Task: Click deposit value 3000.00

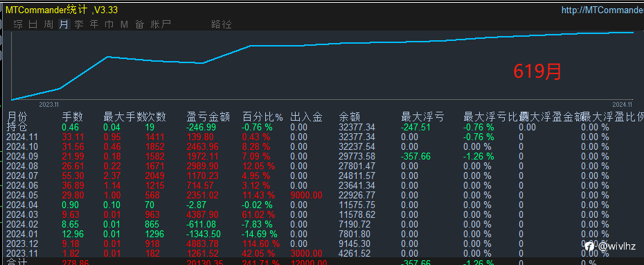Action: (x=306, y=254)
